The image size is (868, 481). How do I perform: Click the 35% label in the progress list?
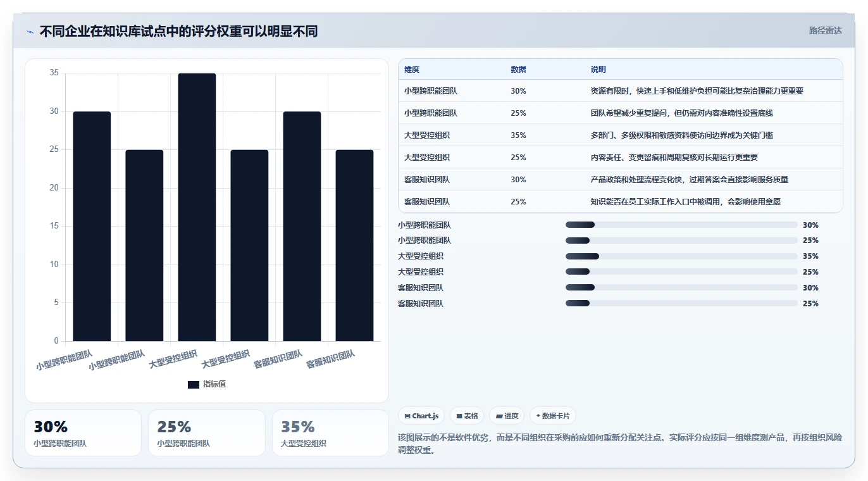tap(810, 256)
